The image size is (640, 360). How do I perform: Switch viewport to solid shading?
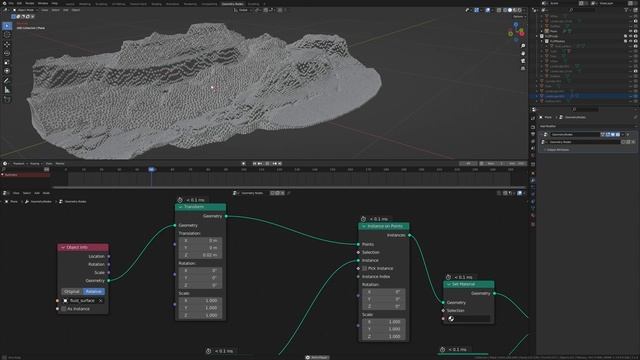click(510, 10)
